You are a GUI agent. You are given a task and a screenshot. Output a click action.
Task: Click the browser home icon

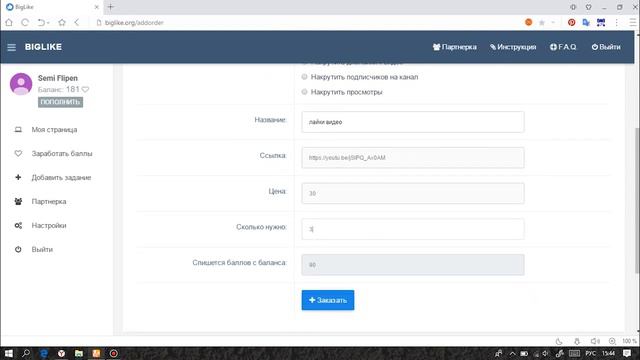(x=9, y=22)
